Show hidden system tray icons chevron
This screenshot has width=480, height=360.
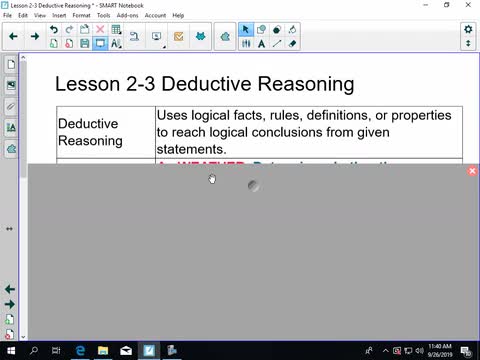click(x=385, y=350)
